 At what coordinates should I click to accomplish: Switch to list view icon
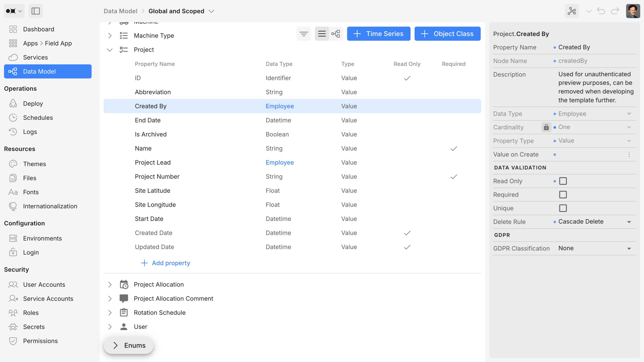[321, 34]
